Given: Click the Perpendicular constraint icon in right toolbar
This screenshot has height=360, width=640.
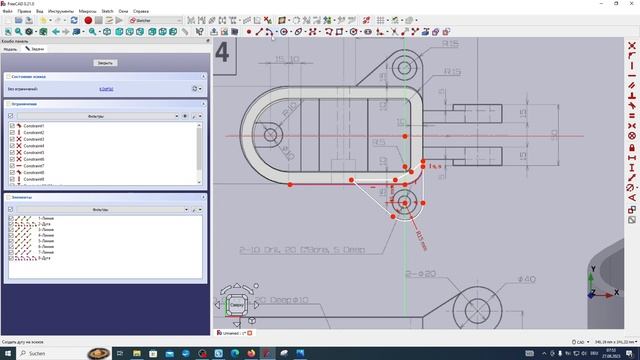Looking at the screenshot, I should click(x=632, y=96).
